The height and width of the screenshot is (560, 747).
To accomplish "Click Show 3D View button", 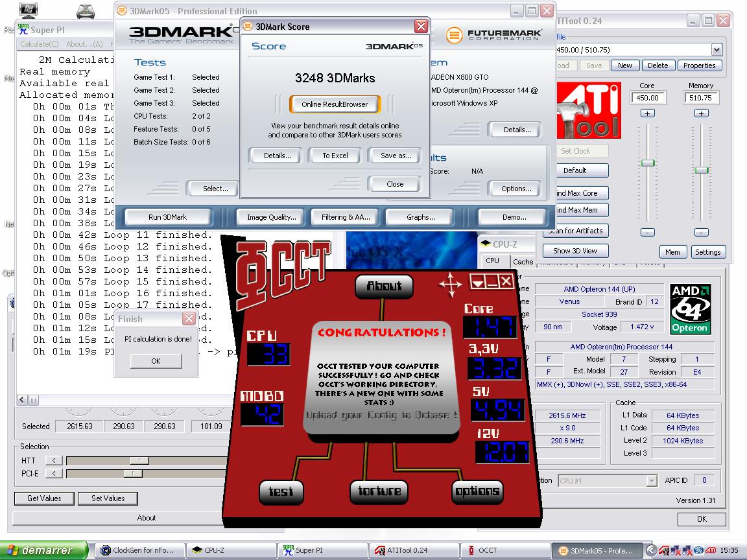I will 575,251.
